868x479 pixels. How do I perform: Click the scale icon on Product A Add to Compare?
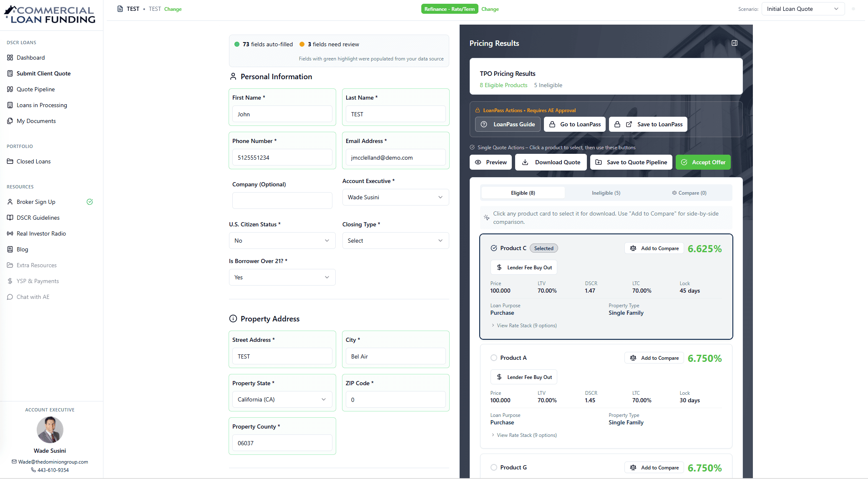coord(633,358)
